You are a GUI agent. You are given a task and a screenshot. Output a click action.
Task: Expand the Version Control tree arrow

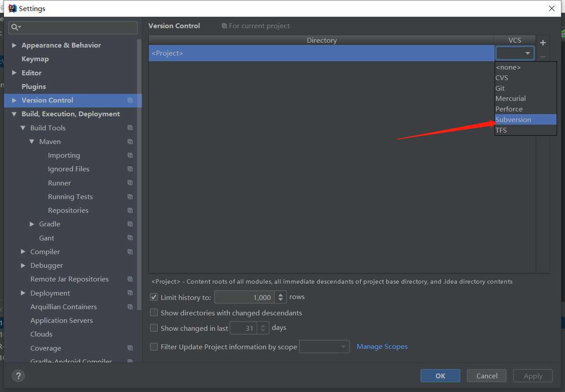click(14, 100)
